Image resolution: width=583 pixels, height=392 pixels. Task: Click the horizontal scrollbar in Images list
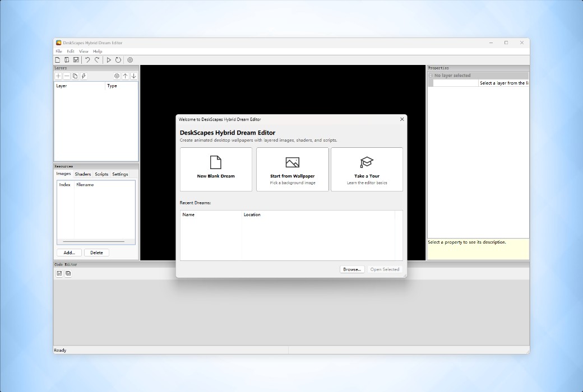tap(94, 241)
